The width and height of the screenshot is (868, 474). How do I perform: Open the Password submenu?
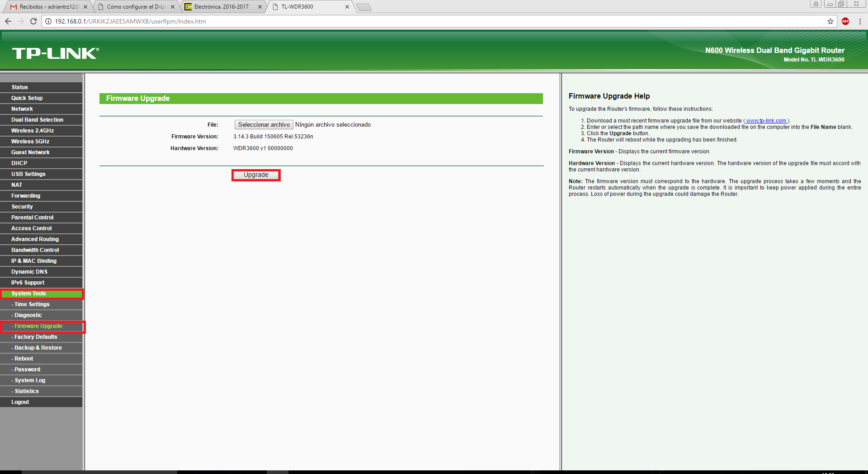[41, 370]
